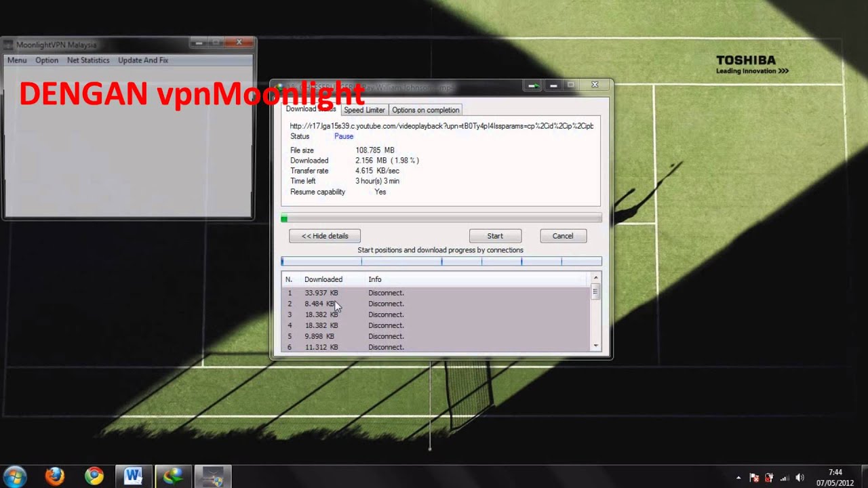The height and width of the screenshot is (488, 868).
Task: Open the Options on completion tab
Action: click(x=426, y=110)
